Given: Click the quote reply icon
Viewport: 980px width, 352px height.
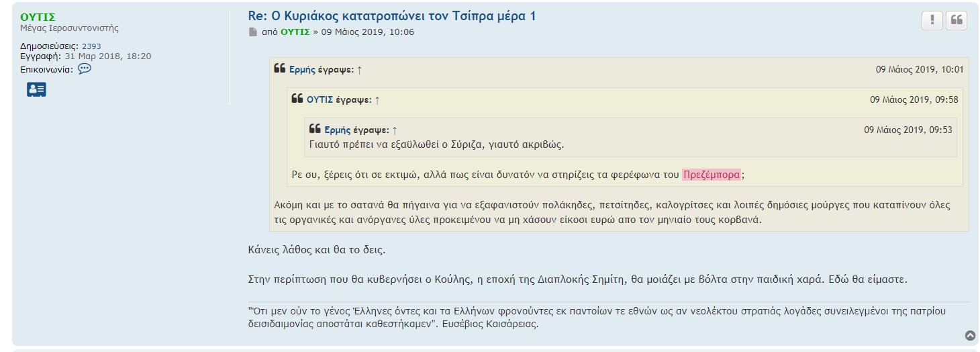Looking at the screenshot, I should 957,20.
